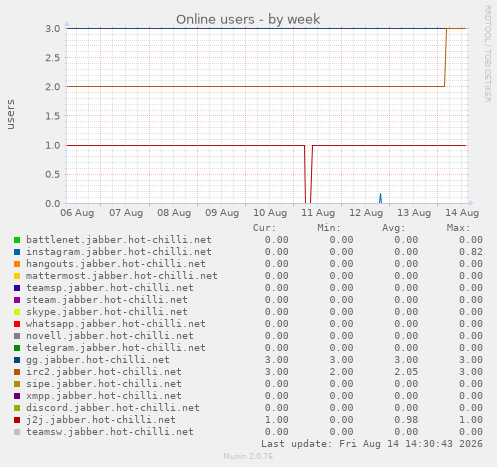The width and height of the screenshot is (497, 467).
Task: Select the irc2.jabber.hot-chilli.net label
Action: click(104, 372)
